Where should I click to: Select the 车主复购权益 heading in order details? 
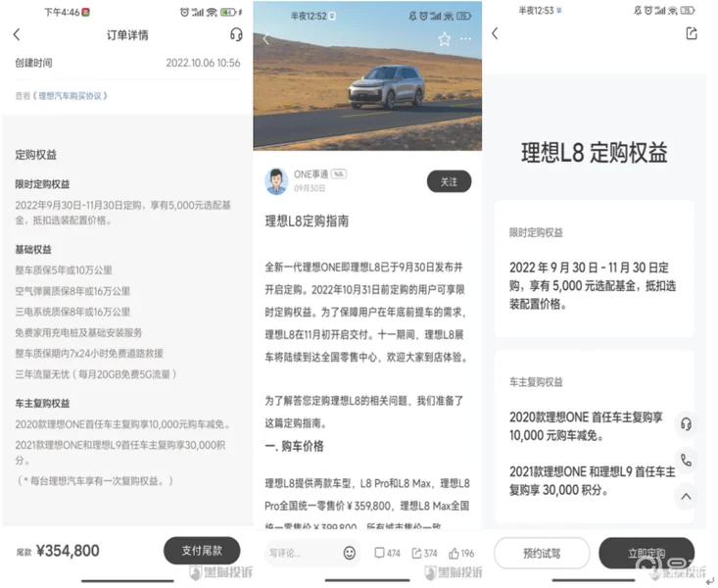(42, 404)
